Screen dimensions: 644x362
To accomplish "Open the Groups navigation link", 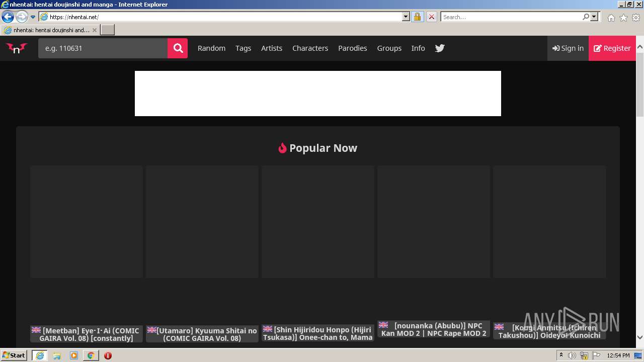I will click(389, 48).
